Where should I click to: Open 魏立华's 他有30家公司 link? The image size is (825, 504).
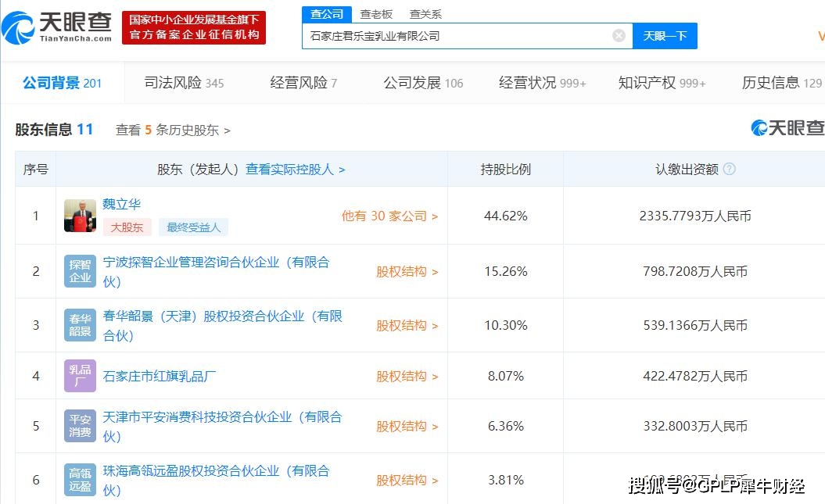click(x=389, y=216)
